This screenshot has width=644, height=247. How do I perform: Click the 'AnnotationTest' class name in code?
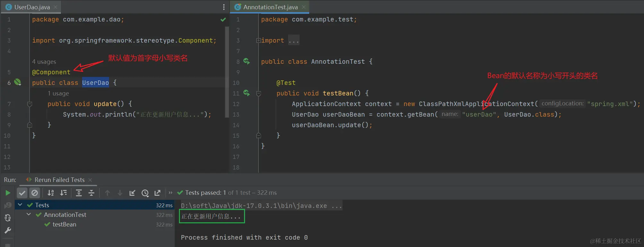338,62
